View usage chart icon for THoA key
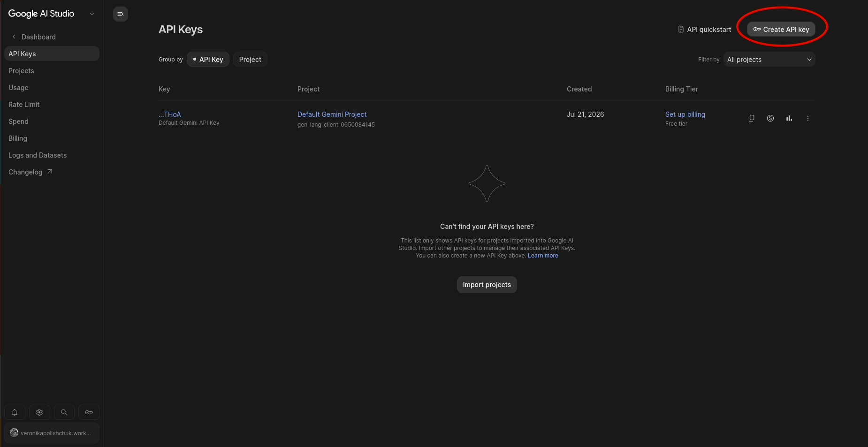The width and height of the screenshot is (868, 447). (789, 118)
